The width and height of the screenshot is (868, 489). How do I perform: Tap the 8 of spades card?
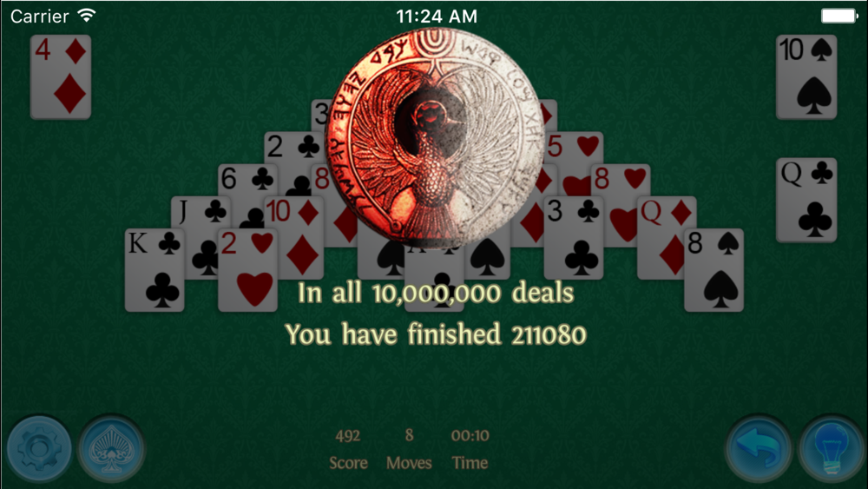[714, 270]
